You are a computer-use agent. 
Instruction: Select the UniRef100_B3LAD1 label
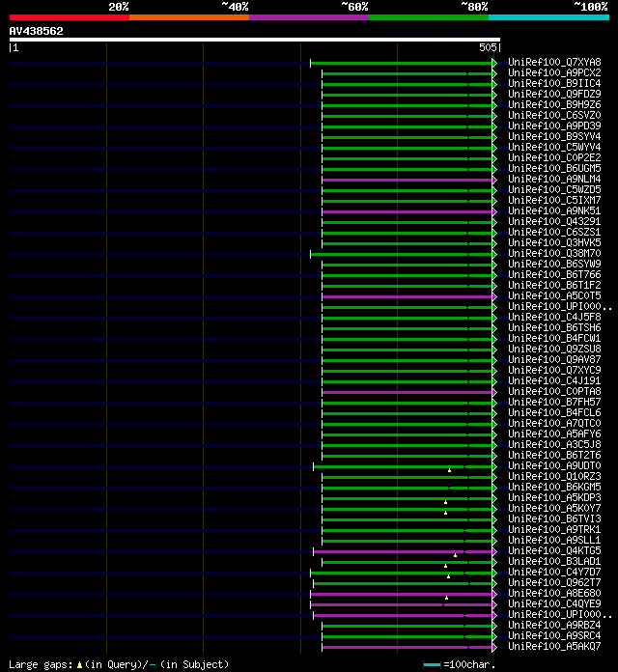(554, 561)
